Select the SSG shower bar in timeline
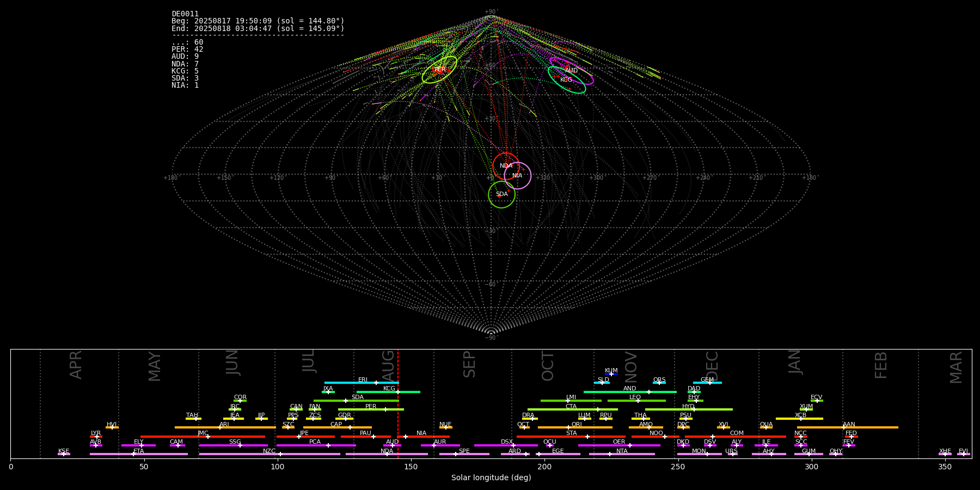980x490 pixels. click(233, 445)
